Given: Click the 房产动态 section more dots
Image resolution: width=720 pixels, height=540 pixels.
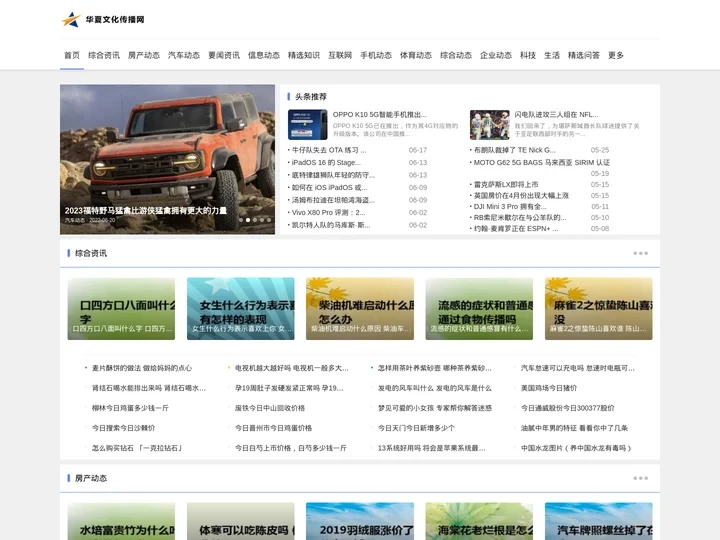Looking at the screenshot, I should (640, 478).
